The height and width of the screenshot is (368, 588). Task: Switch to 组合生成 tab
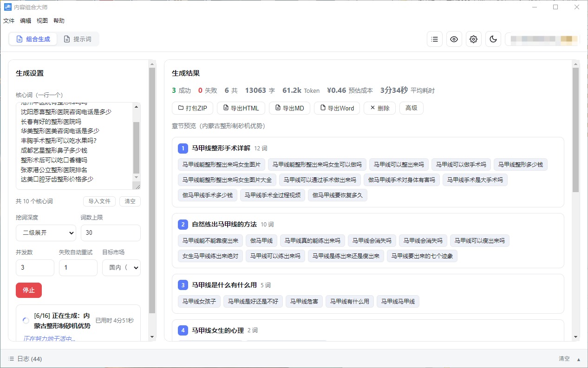coord(33,39)
